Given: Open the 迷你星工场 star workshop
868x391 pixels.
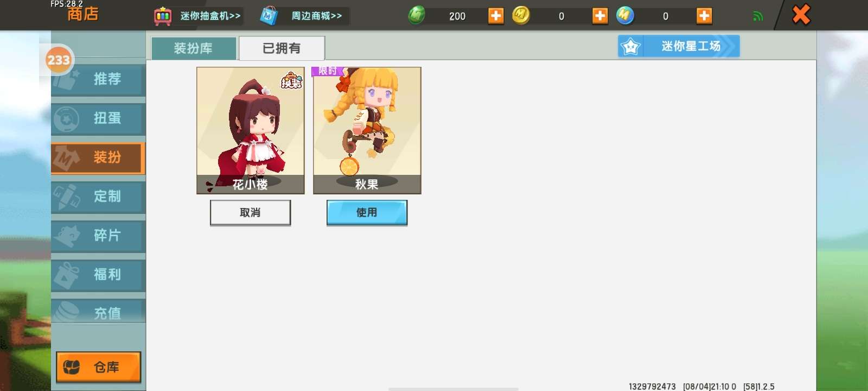Looking at the screenshot, I should (x=679, y=46).
